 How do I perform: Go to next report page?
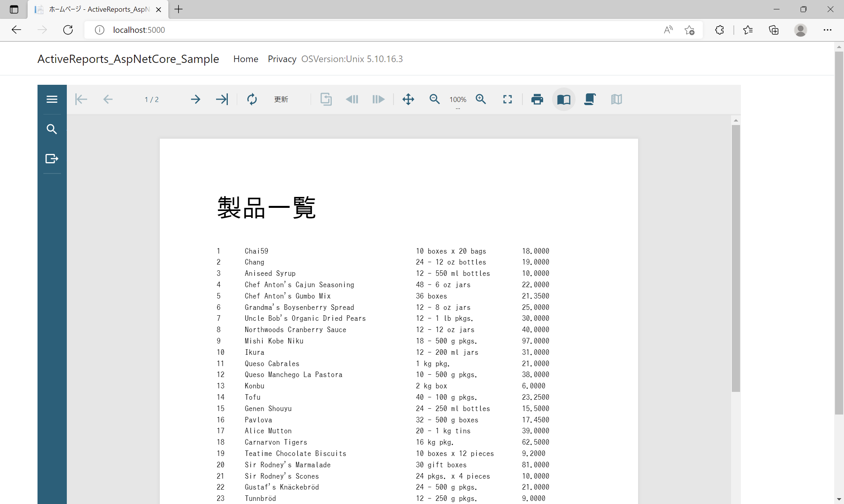pyautogui.click(x=195, y=99)
